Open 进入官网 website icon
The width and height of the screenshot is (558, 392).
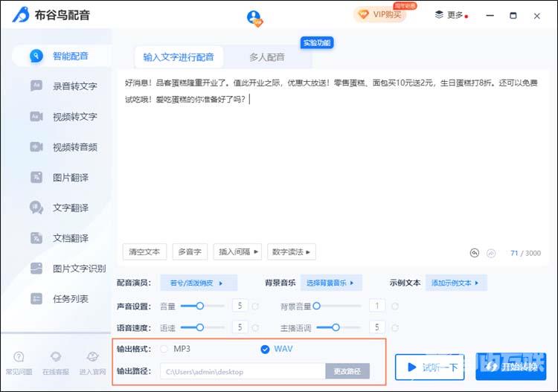[92, 356]
